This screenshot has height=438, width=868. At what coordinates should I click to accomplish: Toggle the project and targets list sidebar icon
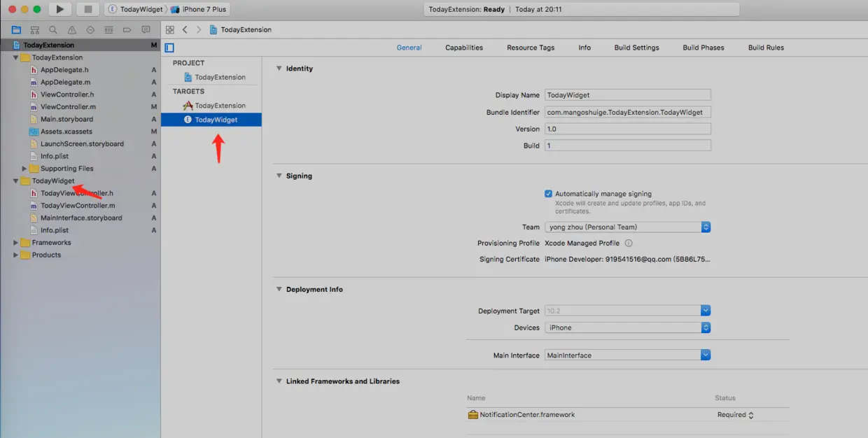(x=169, y=48)
